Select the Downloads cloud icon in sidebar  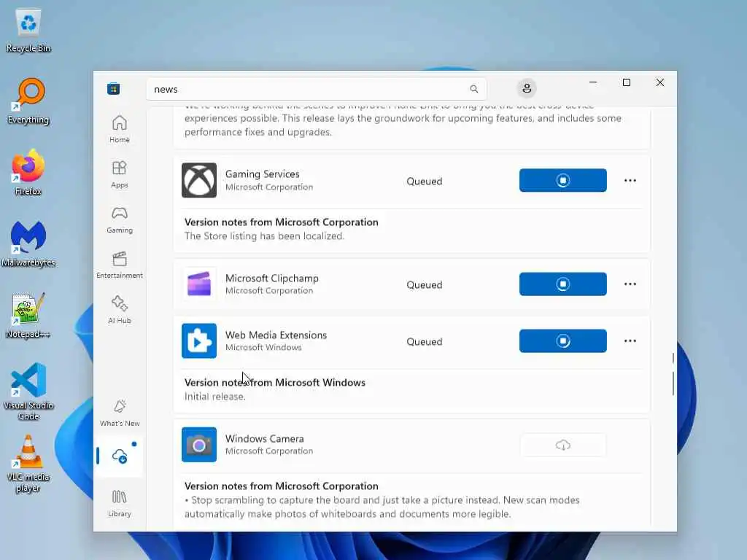tap(120, 456)
